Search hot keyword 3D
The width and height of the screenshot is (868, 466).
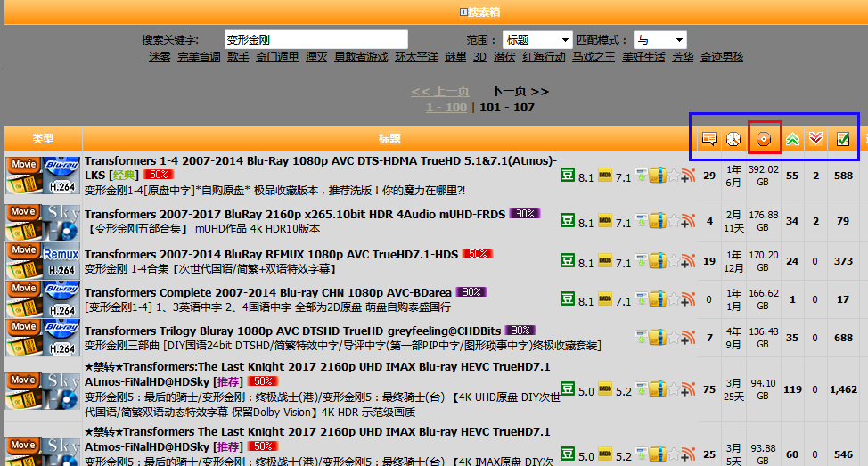(x=479, y=57)
